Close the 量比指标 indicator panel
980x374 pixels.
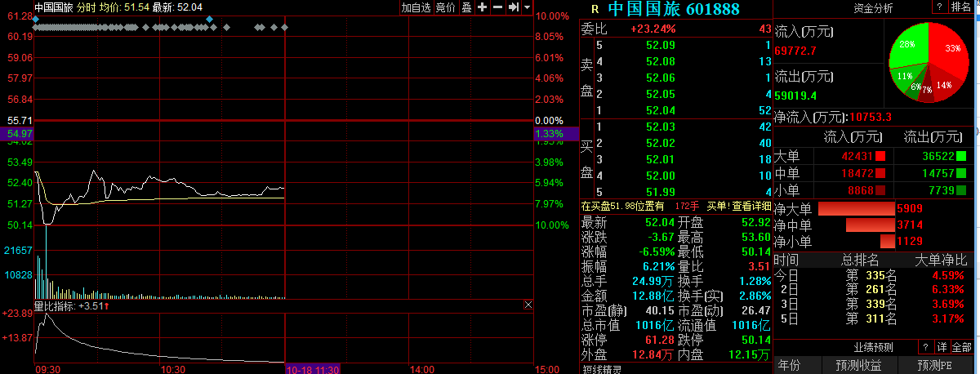click(528, 305)
